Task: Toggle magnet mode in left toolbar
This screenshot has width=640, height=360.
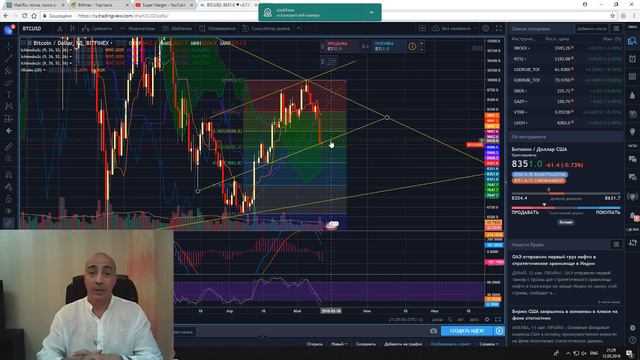Action: pyautogui.click(x=9, y=175)
